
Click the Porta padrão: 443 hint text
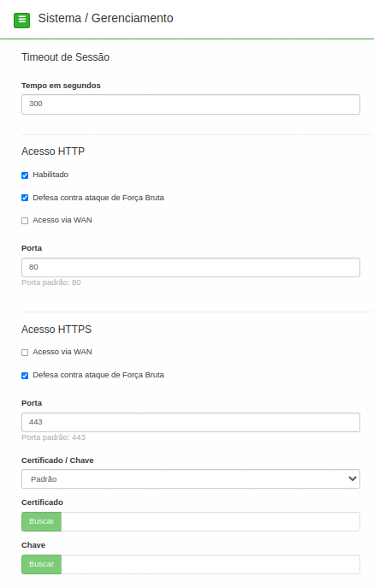[53, 437]
